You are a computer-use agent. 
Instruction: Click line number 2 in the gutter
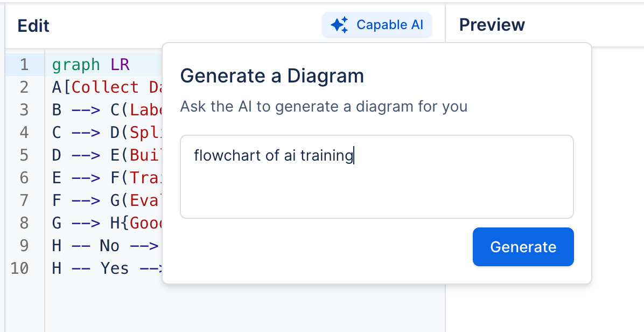click(24, 87)
